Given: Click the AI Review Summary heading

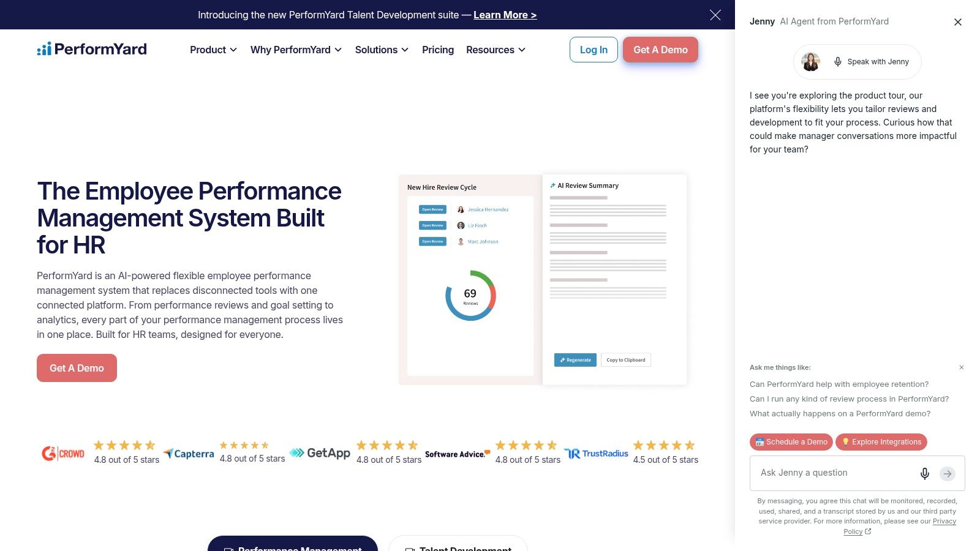Looking at the screenshot, I should (x=584, y=186).
